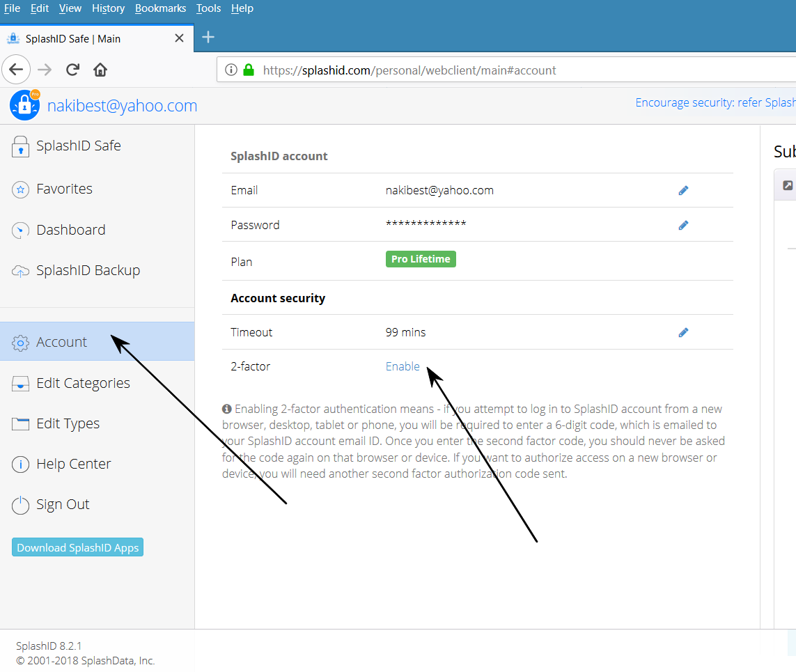Edit the Password with its pencil icon
This screenshot has height=672, width=796.
click(683, 226)
